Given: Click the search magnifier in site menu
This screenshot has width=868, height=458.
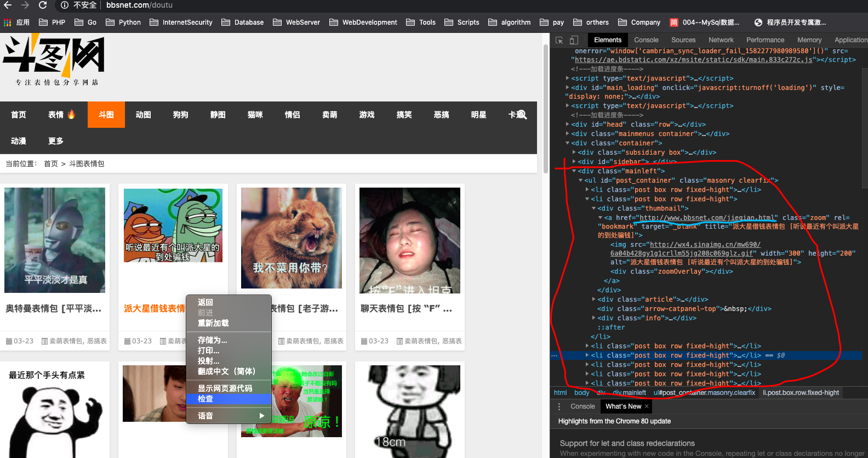Looking at the screenshot, I should tap(521, 115).
